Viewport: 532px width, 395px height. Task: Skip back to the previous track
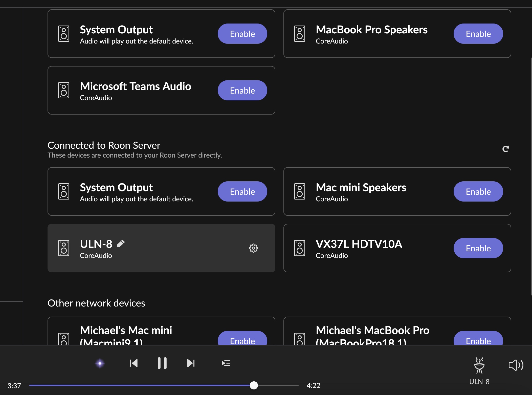coord(134,363)
